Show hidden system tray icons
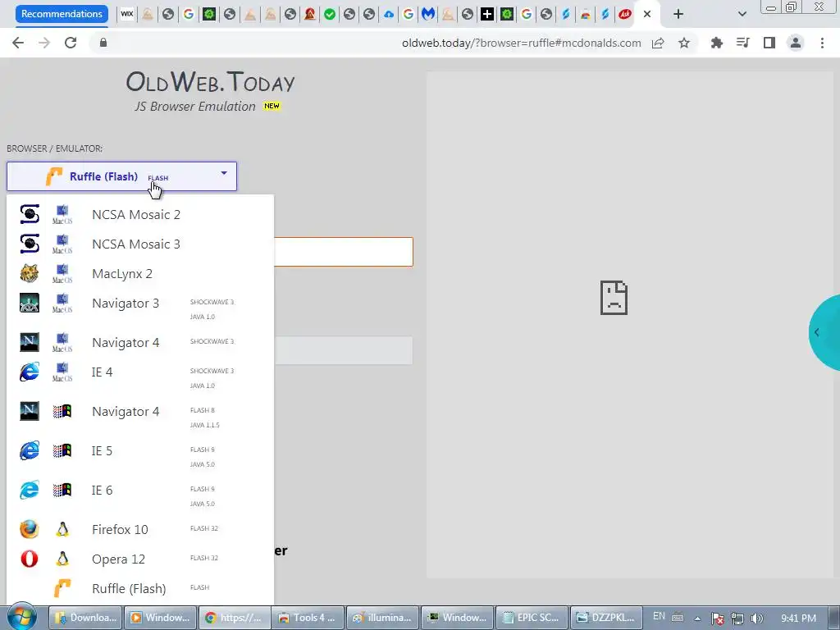This screenshot has height=630, width=840. point(697,619)
